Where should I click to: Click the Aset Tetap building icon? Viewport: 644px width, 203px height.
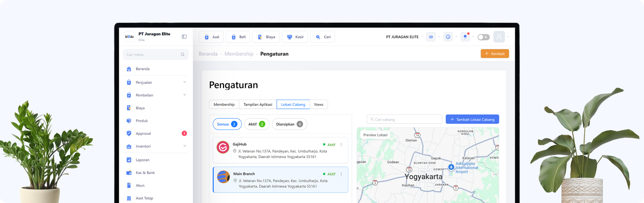[129, 198]
